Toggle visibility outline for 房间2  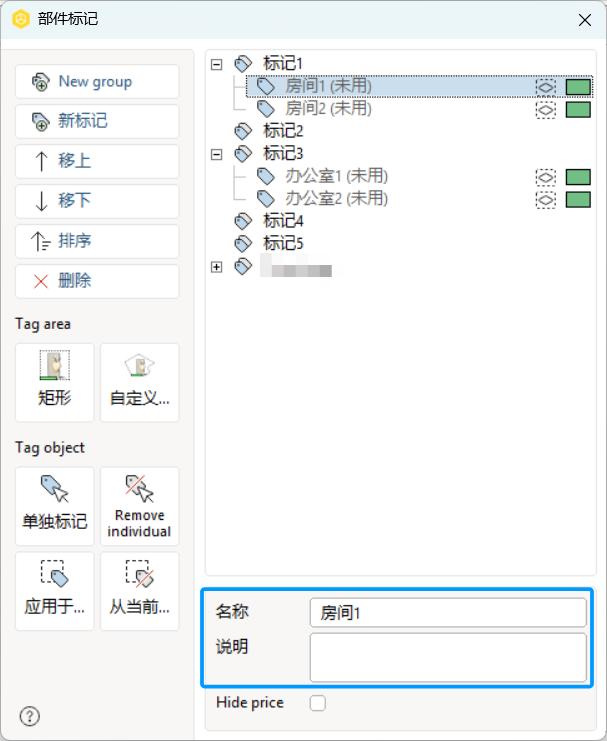click(x=546, y=110)
